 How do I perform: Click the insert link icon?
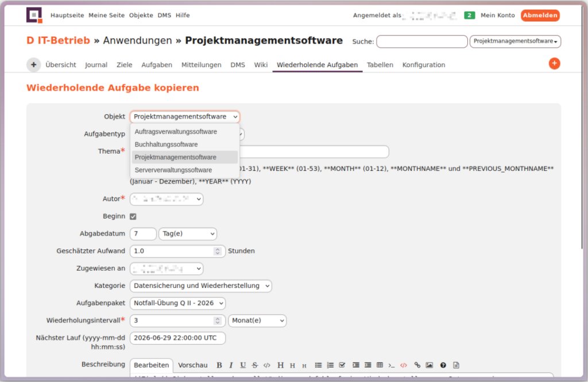[x=417, y=365]
